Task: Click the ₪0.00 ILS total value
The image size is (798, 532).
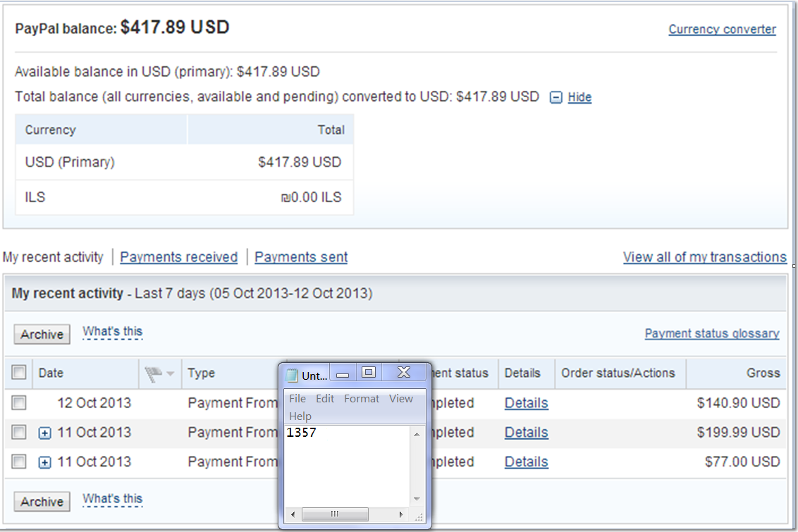Action: [x=311, y=197]
